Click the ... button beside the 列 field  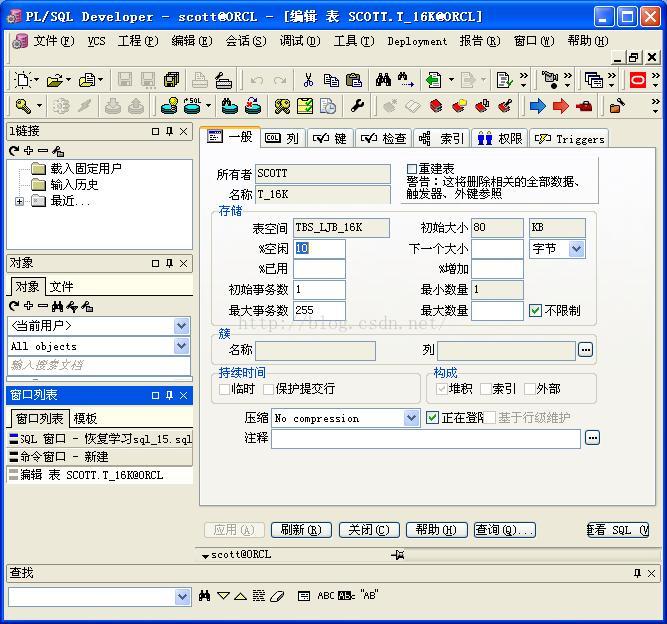(x=585, y=350)
